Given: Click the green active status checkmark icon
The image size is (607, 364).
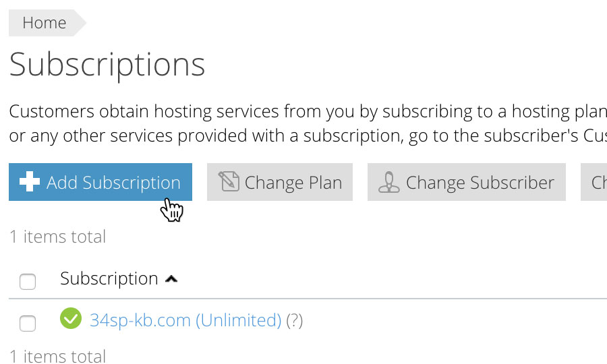Looking at the screenshot, I should pos(71,318).
